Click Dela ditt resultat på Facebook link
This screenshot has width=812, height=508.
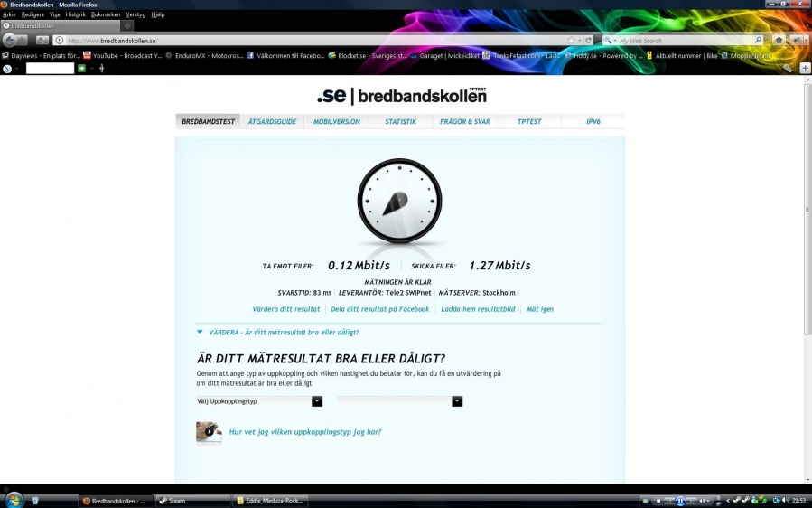click(x=380, y=309)
